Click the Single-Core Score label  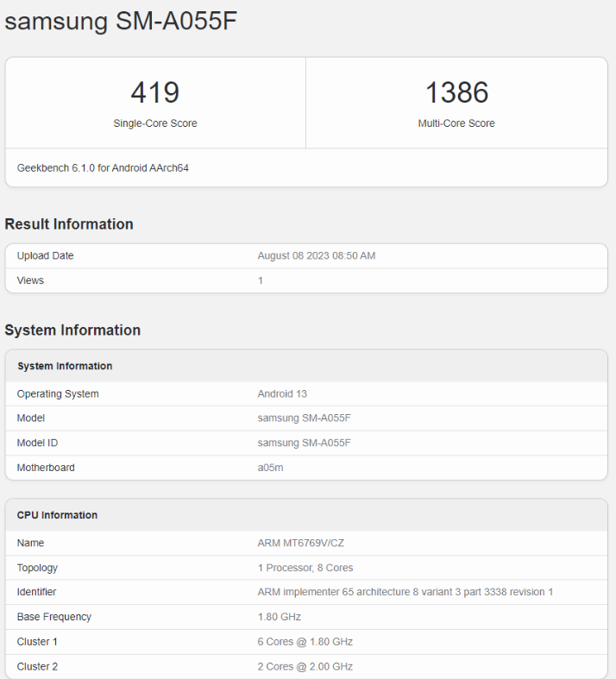tap(155, 123)
